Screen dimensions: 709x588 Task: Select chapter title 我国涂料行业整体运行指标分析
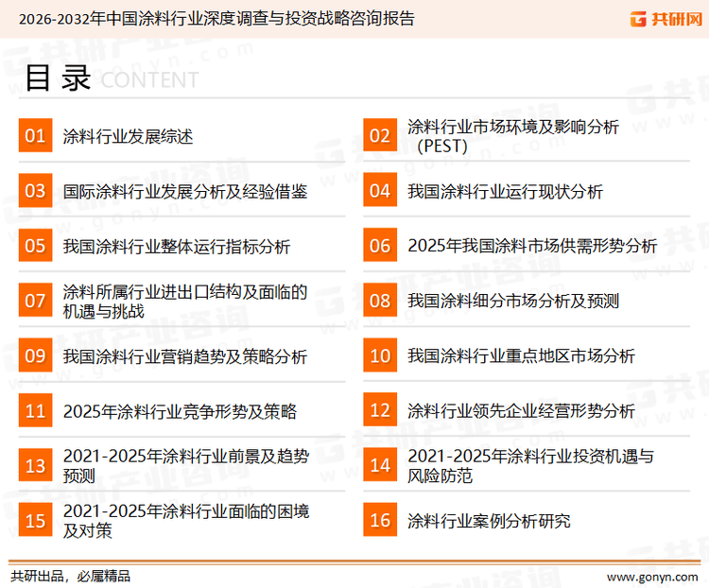pyautogui.click(x=177, y=247)
